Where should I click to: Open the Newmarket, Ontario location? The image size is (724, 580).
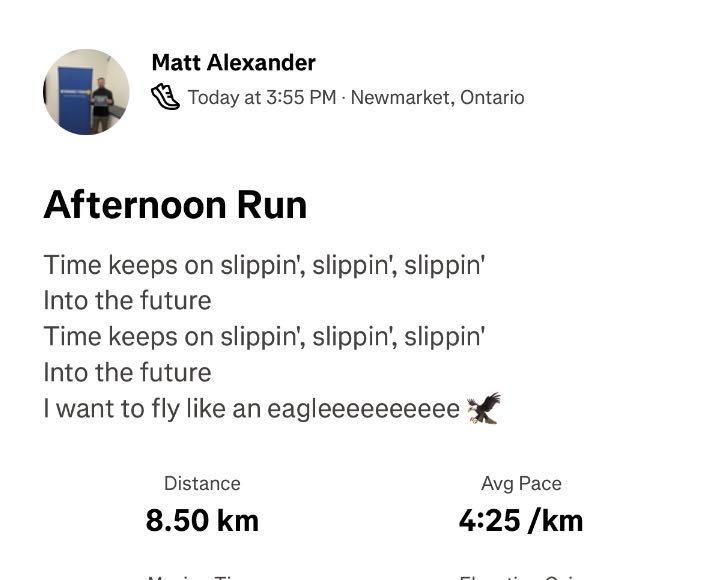437,97
